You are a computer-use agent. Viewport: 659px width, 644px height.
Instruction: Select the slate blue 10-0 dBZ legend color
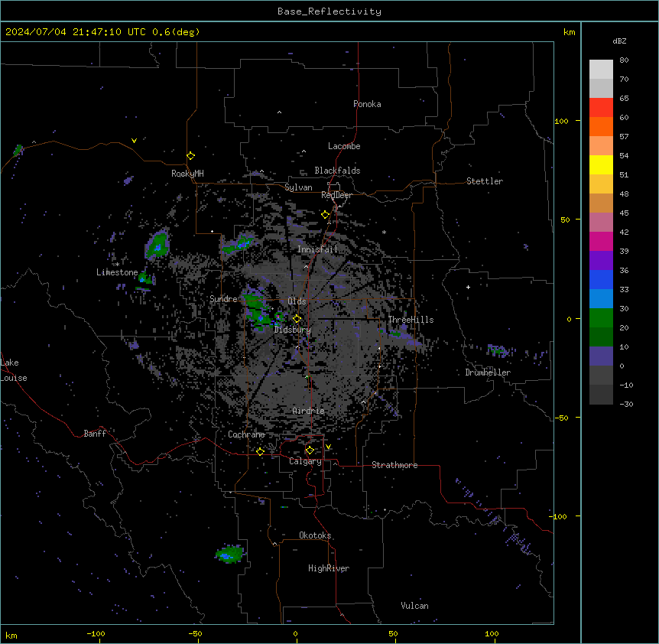pyautogui.click(x=601, y=356)
